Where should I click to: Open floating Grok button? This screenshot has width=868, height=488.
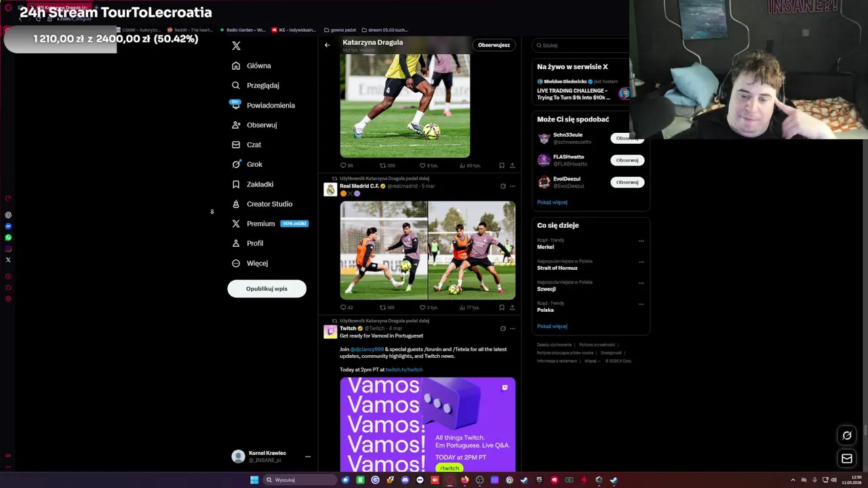(x=847, y=436)
